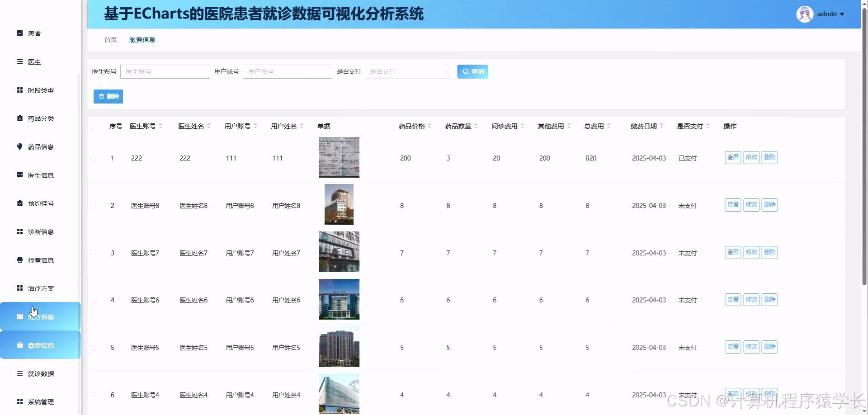Sort the table by 总费用 column
868x415 pixels.
tap(594, 126)
